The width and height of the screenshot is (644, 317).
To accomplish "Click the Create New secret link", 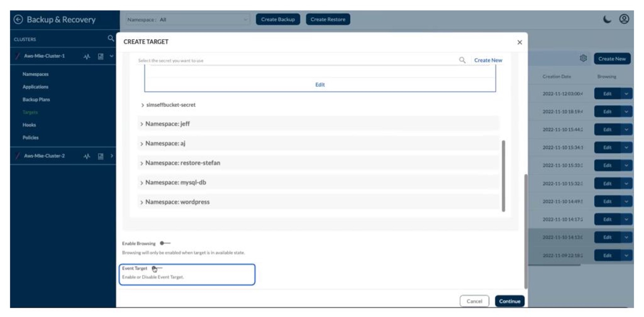I will [488, 60].
